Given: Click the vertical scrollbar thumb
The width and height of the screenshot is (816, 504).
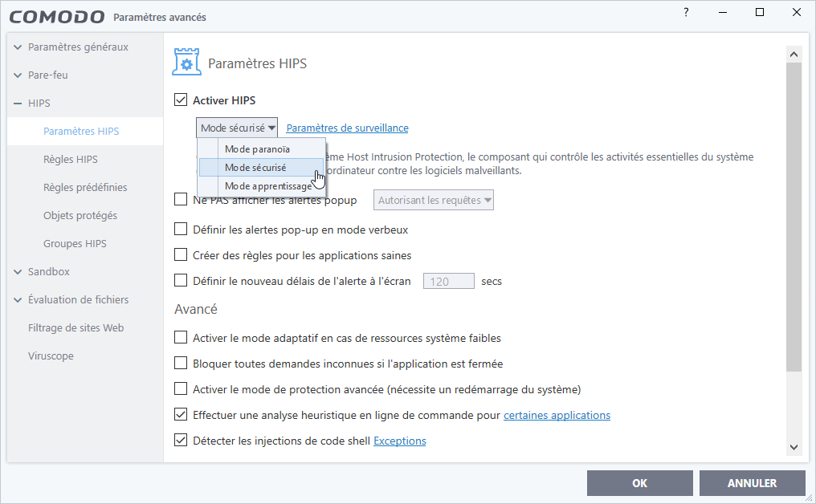Looking at the screenshot, I should tap(794, 217).
